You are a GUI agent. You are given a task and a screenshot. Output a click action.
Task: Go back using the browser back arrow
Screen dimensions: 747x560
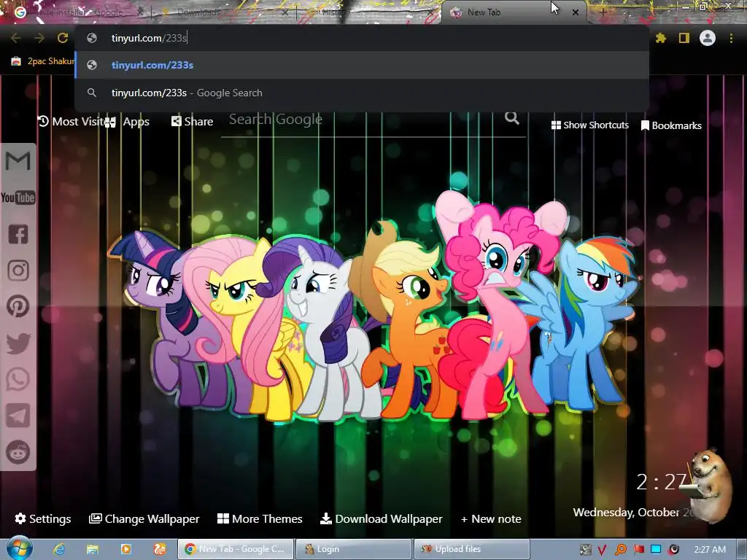click(16, 38)
